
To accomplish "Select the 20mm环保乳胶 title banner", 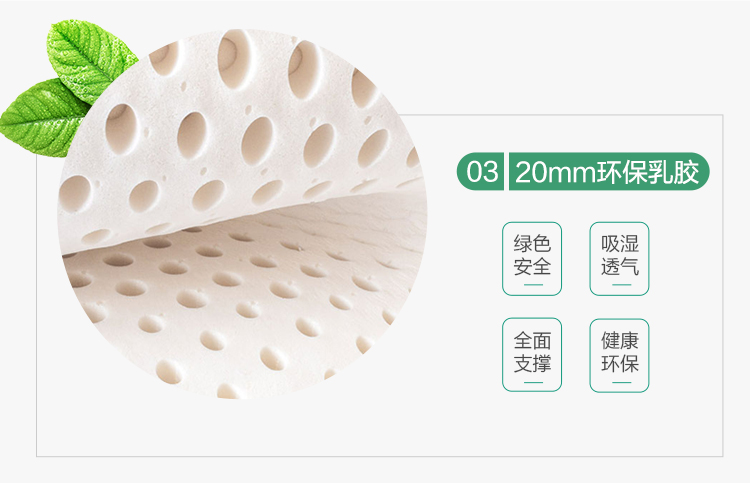I will 609,171.
